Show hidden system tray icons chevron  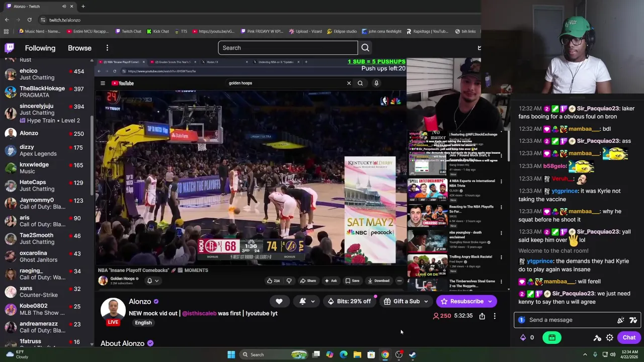tap(585, 354)
